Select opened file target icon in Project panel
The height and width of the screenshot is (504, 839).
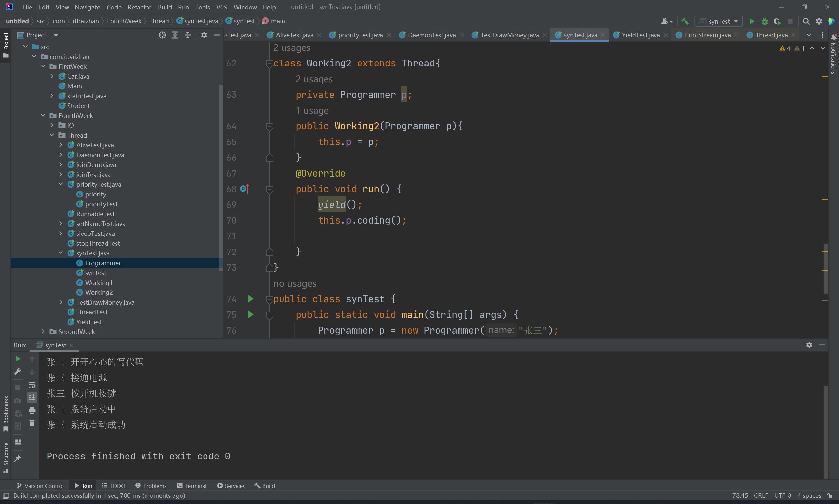162,35
